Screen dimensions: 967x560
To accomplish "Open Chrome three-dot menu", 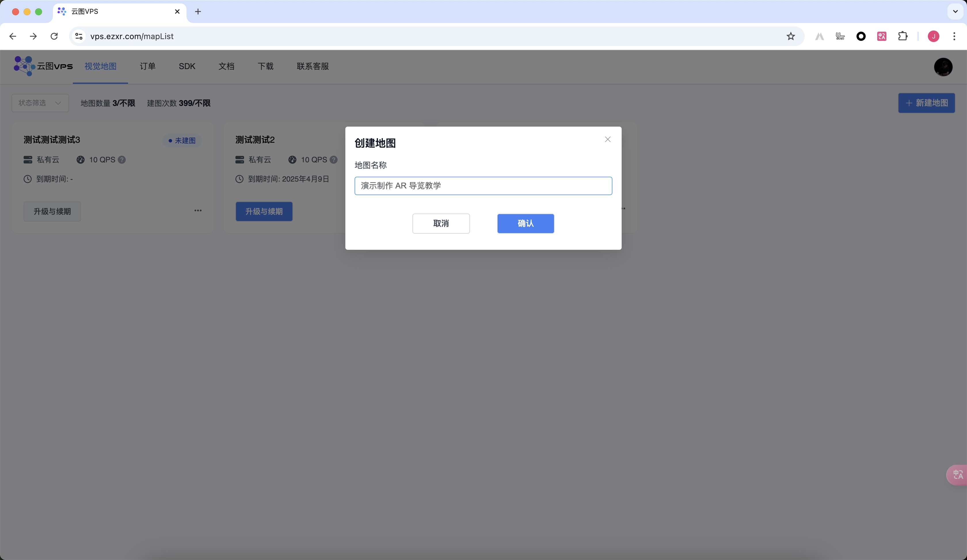I will click(x=954, y=36).
